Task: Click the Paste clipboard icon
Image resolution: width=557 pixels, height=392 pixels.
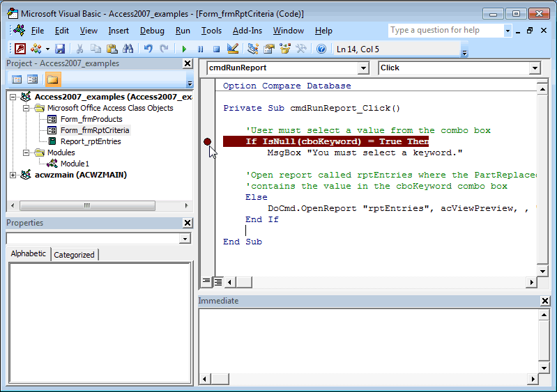Action: pyautogui.click(x=112, y=49)
